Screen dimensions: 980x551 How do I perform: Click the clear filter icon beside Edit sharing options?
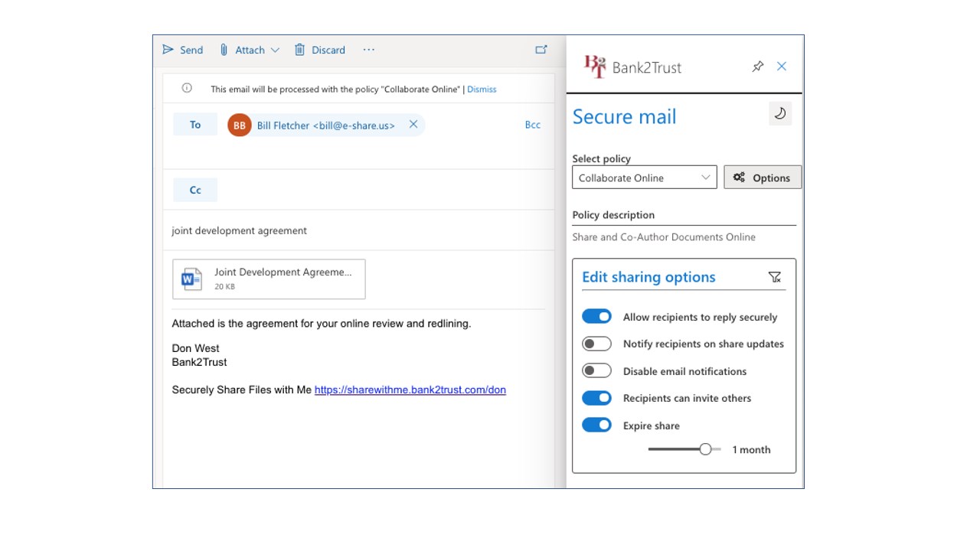[774, 277]
